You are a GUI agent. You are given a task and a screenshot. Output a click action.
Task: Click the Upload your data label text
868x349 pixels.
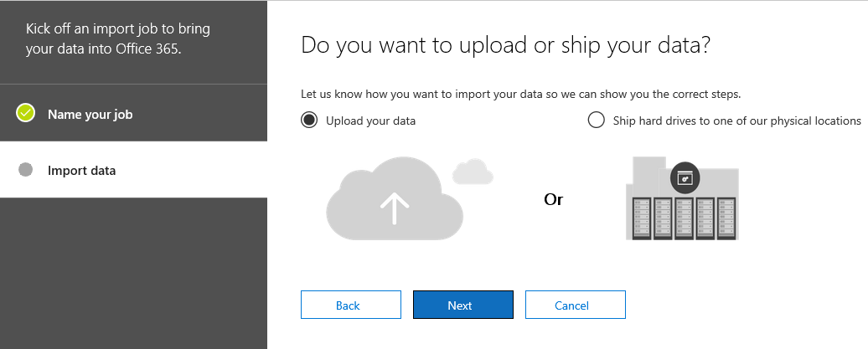tap(370, 121)
